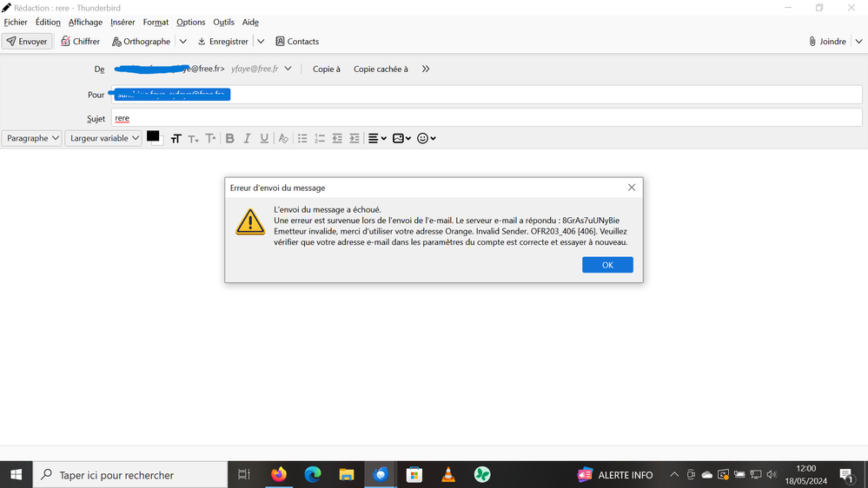Image resolution: width=868 pixels, height=488 pixels.
Task: Click the remove text formatting icon
Action: pyautogui.click(x=283, y=138)
